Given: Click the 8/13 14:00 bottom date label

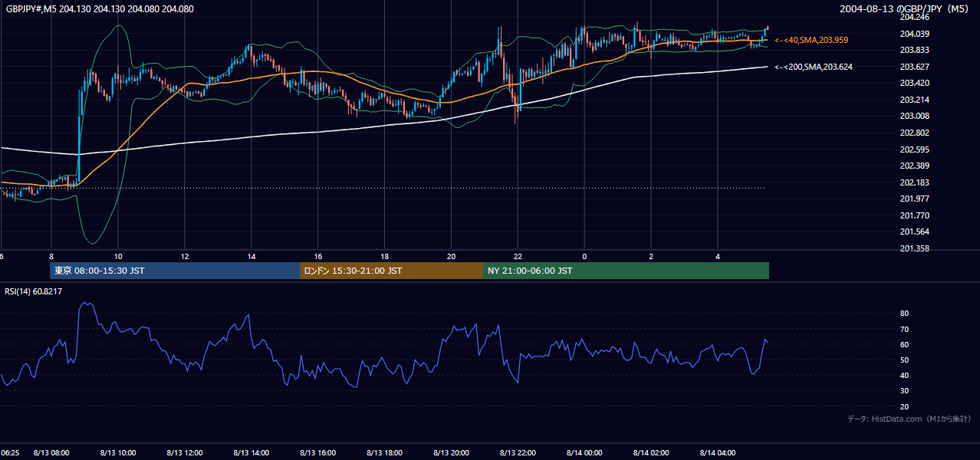Looking at the screenshot, I should [252, 453].
